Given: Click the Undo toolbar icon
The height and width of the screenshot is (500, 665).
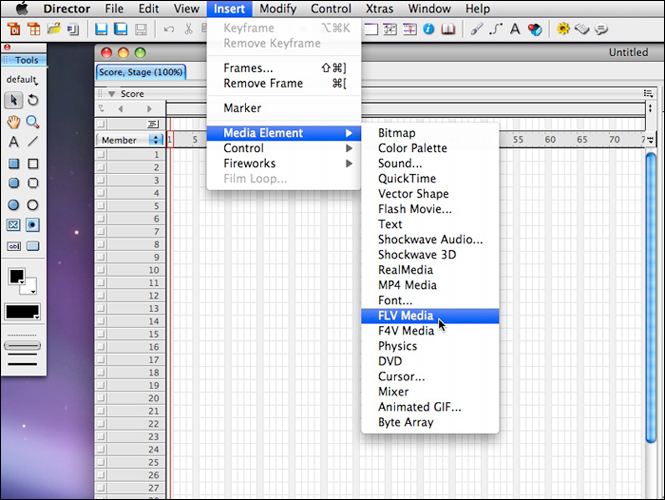Looking at the screenshot, I should tap(169, 29).
